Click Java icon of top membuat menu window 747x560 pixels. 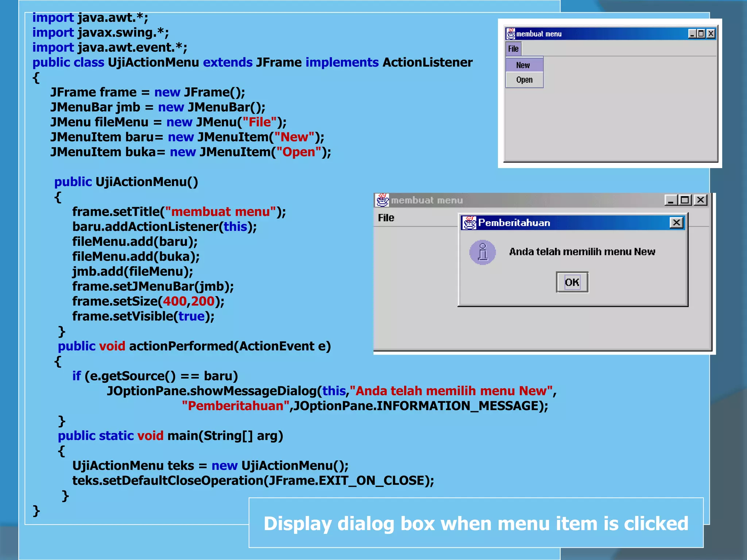pyautogui.click(x=511, y=34)
